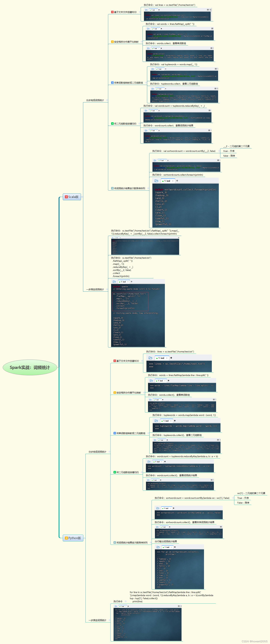Collapse the Scala版 branch via its toggle
This screenshot has width=270, height=644.
point(82,197)
